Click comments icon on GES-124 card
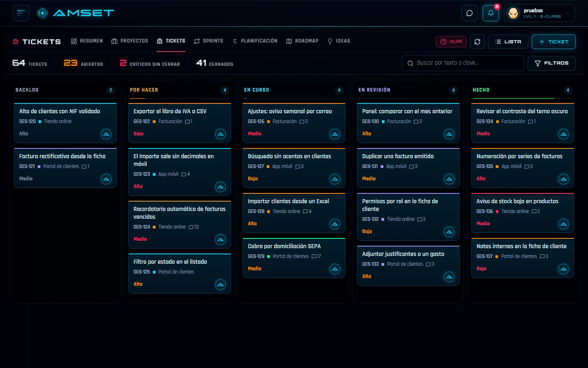 coord(191,227)
